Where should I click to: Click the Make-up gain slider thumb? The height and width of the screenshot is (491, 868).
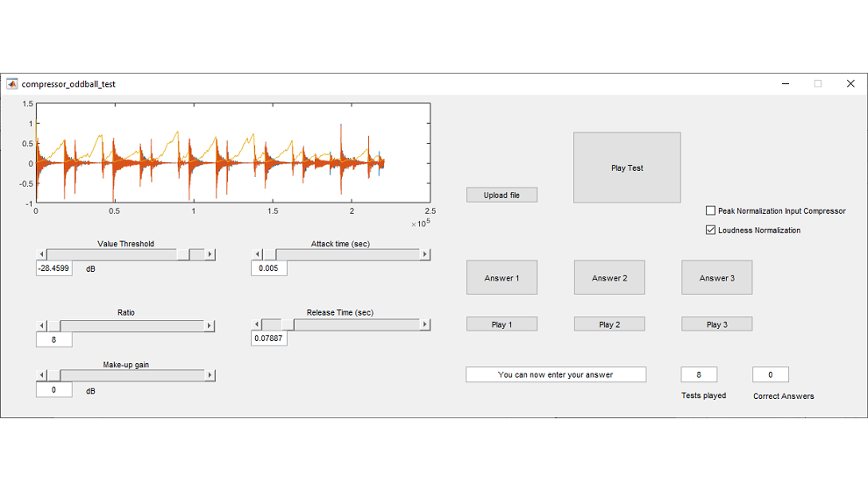(53, 374)
